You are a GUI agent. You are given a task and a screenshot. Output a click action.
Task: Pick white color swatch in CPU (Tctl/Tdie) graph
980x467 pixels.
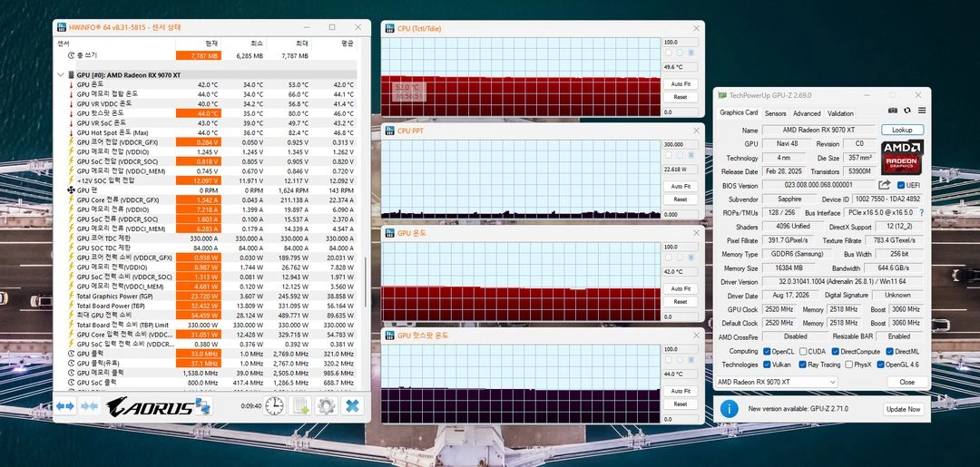click(x=669, y=54)
